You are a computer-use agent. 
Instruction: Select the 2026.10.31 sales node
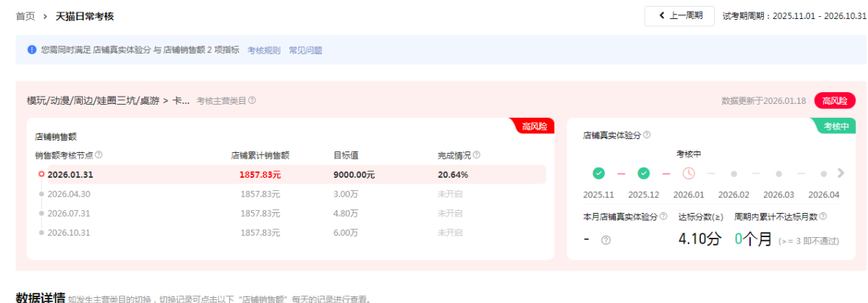click(x=69, y=232)
